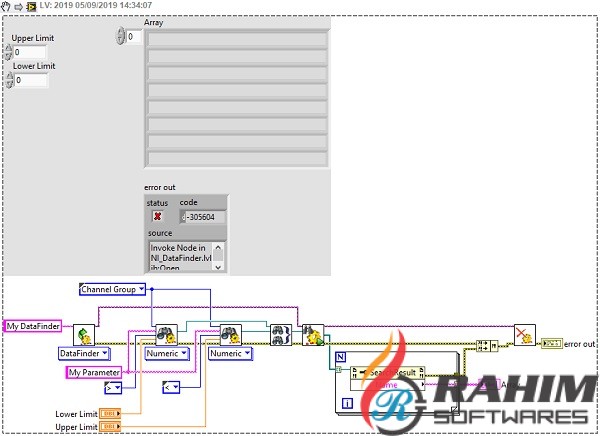Click the Open DataFinder VI node
The image size is (600, 436).
(84, 335)
